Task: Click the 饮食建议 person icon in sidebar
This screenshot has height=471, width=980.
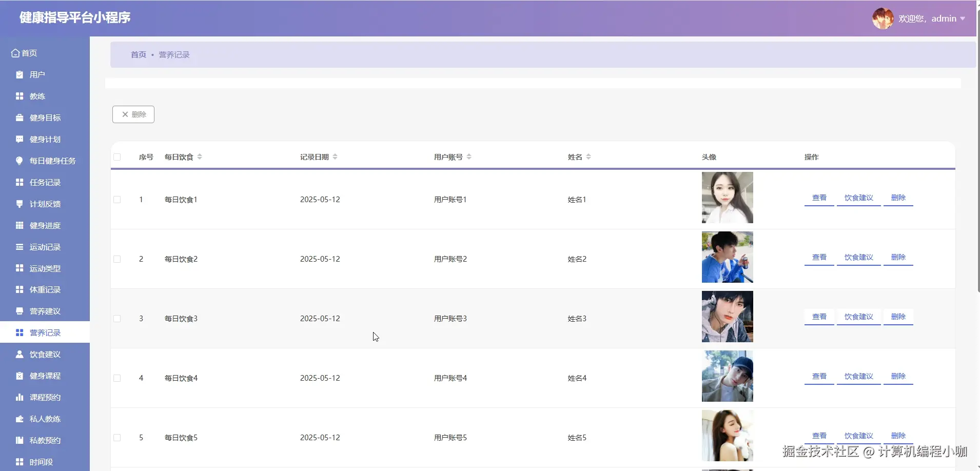Action: click(19, 355)
